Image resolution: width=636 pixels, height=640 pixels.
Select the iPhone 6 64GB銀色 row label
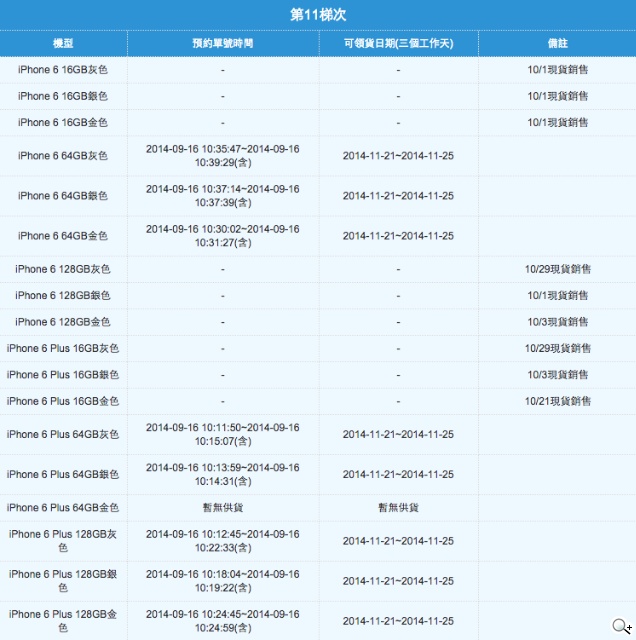pos(63,196)
